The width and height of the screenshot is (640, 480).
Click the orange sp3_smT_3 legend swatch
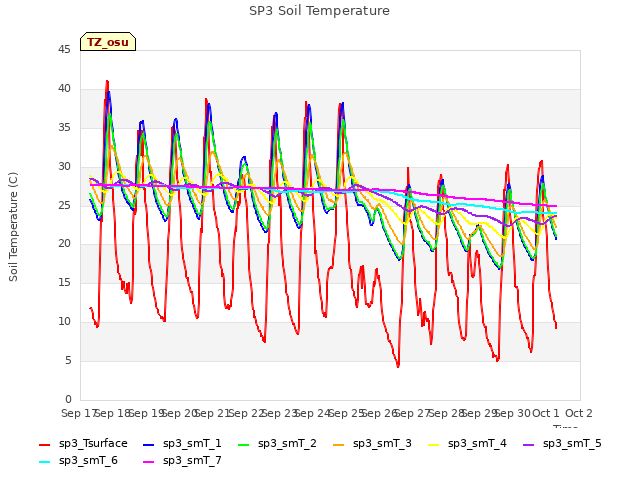[338, 444]
